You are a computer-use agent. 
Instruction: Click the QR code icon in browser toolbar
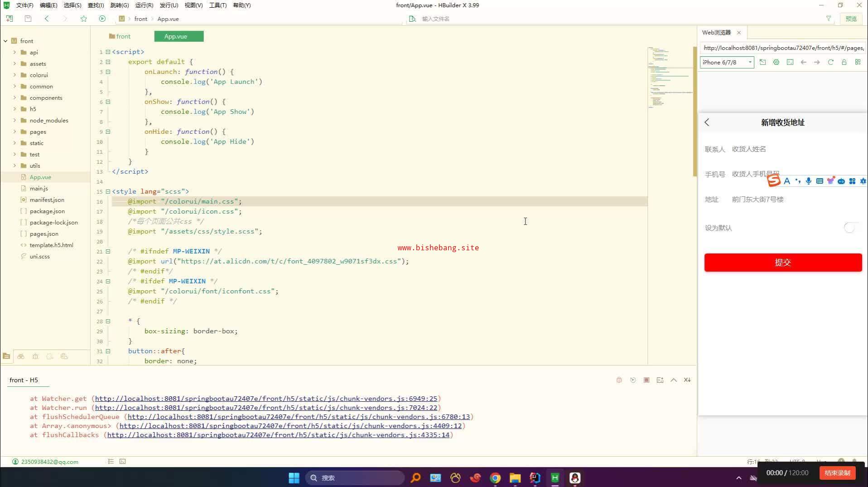(x=858, y=62)
